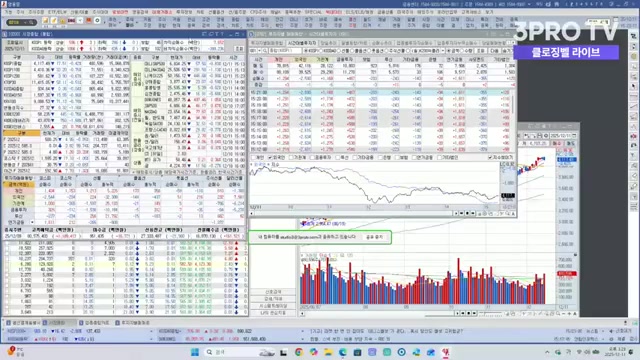The width and height of the screenshot is (640, 360).
Task: Click the first yellow icon in main toolbar
Action: [45, 20]
